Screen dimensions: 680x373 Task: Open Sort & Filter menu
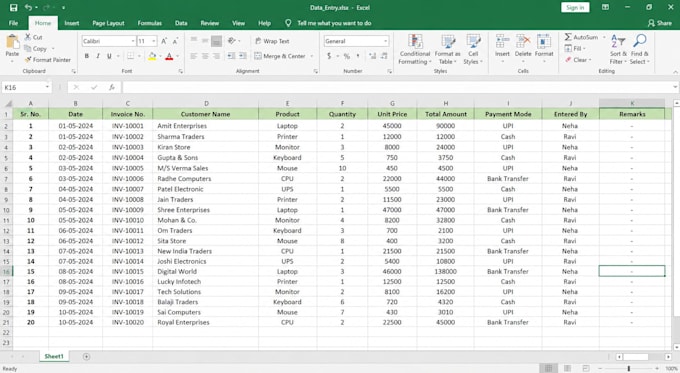point(618,49)
